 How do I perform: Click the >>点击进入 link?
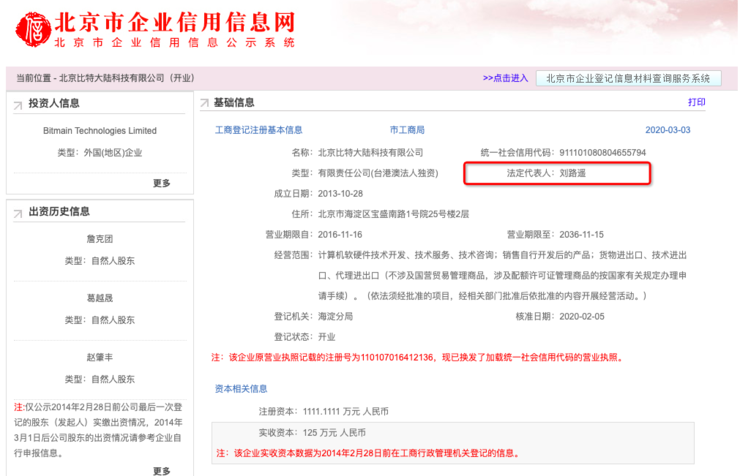click(505, 78)
